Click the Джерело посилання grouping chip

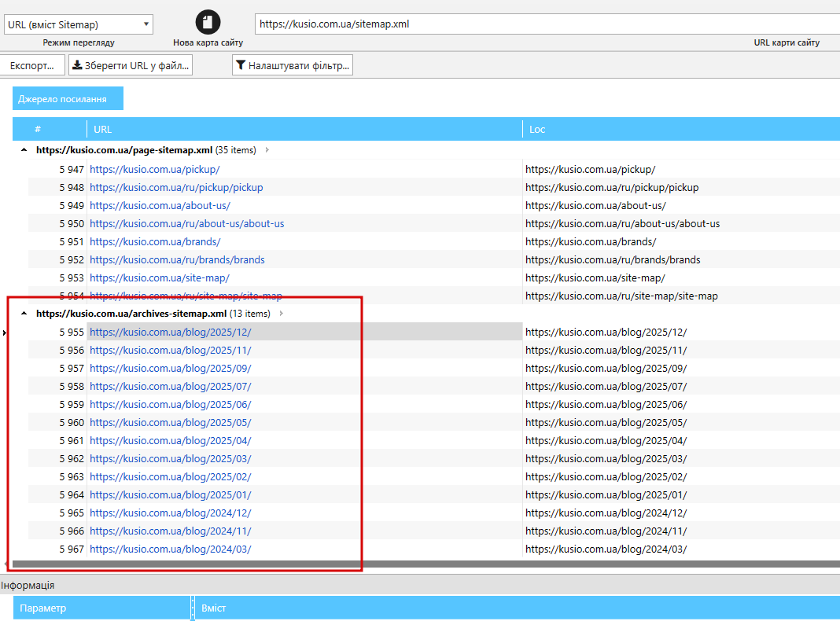click(x=68, y=98)
